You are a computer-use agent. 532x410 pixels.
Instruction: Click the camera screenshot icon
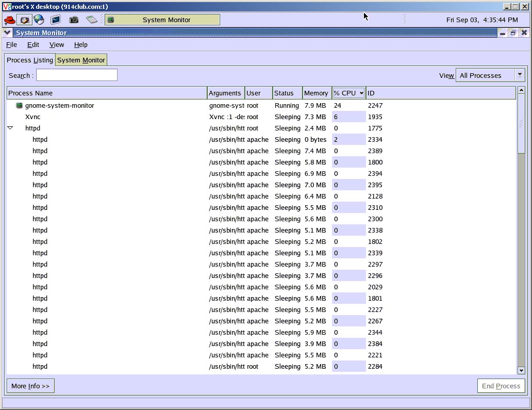point(74,20)
